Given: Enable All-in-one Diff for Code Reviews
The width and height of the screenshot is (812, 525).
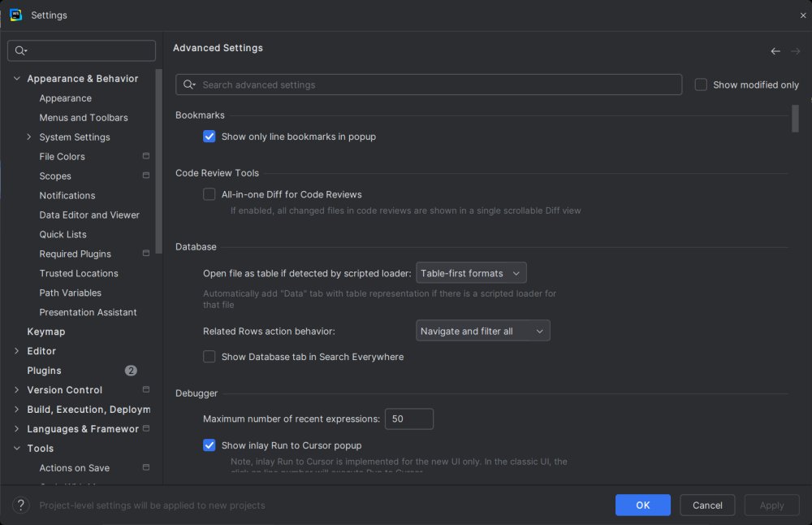Looking at the screenshot, I should click(209, 195).
